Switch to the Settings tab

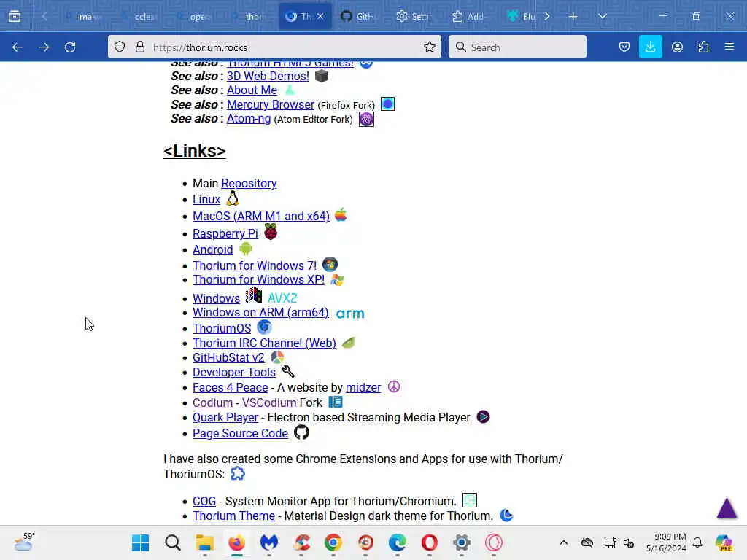pyautogui.click(x=414, y=16)
